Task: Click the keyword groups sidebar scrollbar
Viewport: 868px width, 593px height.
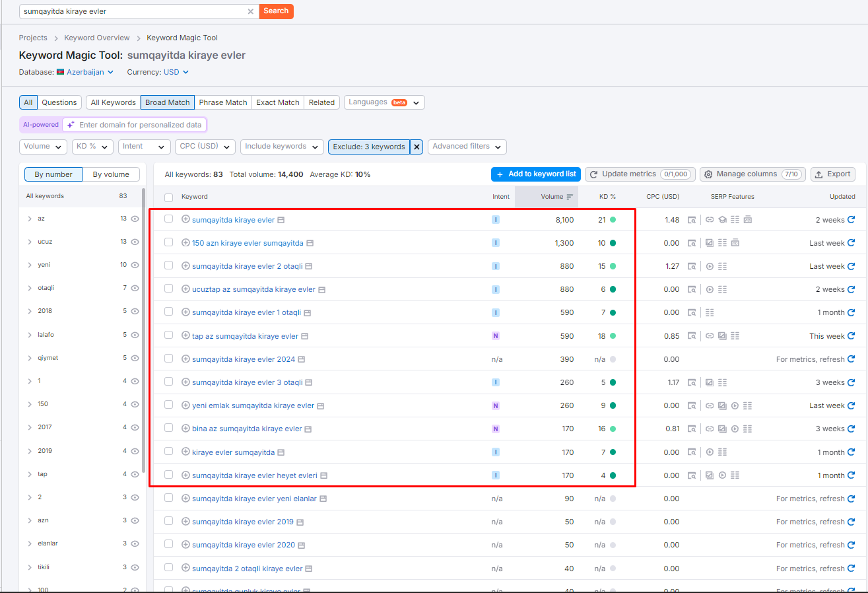Action: (143, 329)
